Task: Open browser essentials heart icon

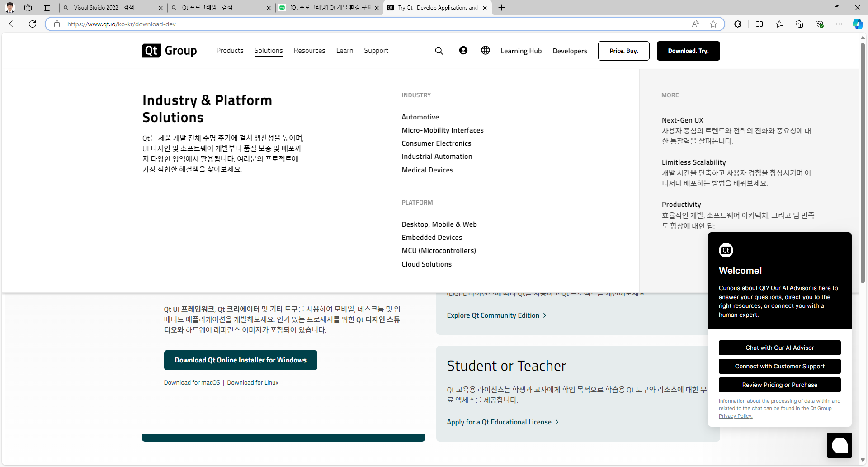Action: [x=819, y=24]
